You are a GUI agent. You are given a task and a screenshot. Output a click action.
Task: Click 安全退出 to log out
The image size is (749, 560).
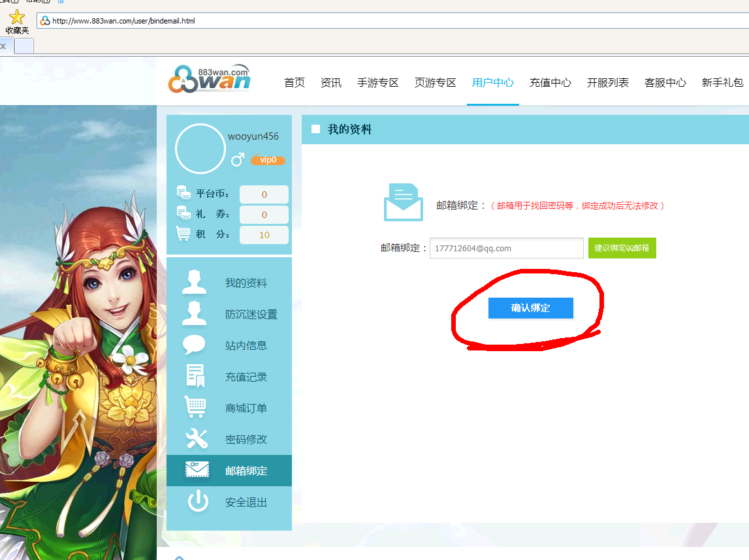tap(246, 502)
